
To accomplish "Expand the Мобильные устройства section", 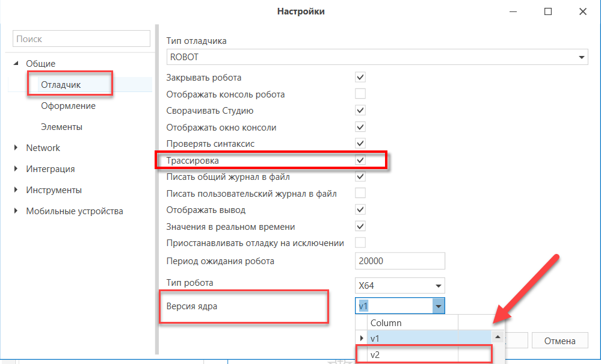I will point(16,211).
